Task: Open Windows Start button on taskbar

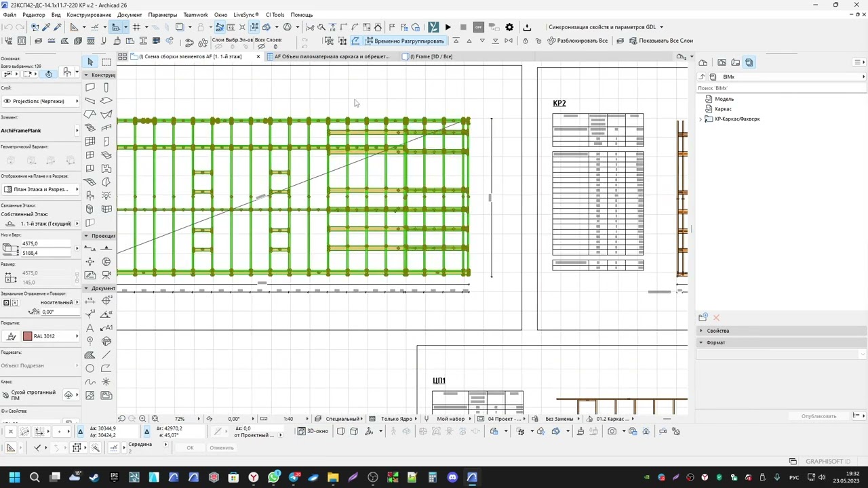Action: pos(14,477)
